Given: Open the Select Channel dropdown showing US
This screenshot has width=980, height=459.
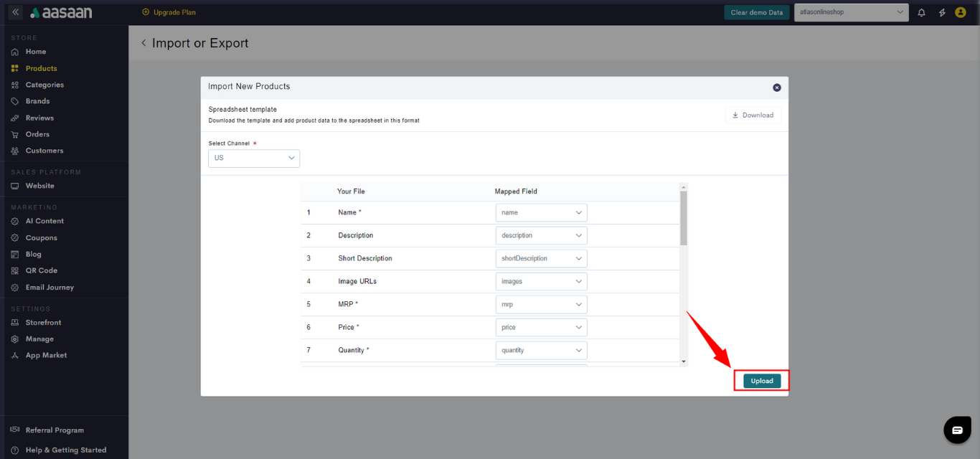Looking at the screenshot, I should 254,158.
